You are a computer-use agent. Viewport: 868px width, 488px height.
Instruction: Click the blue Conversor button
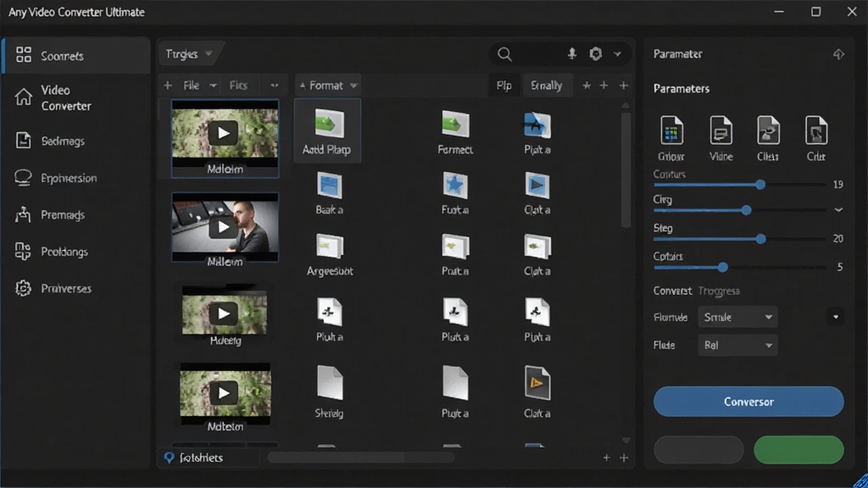click(x=748, y=402)
